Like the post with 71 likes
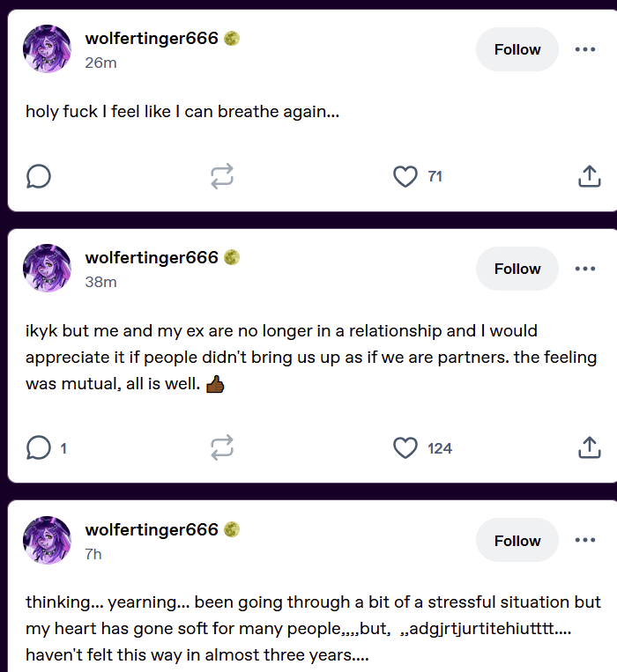Screen dimensions: 617x672 coord(405,176)
